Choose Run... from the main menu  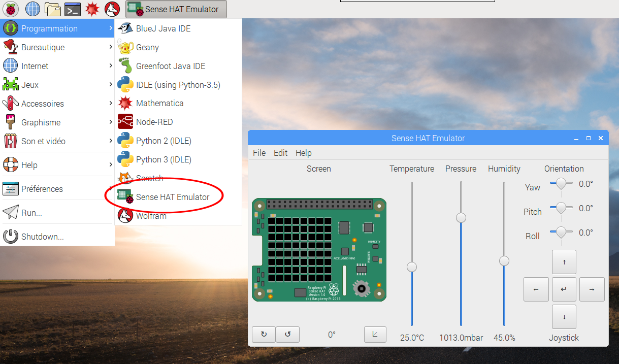point(57,213)
